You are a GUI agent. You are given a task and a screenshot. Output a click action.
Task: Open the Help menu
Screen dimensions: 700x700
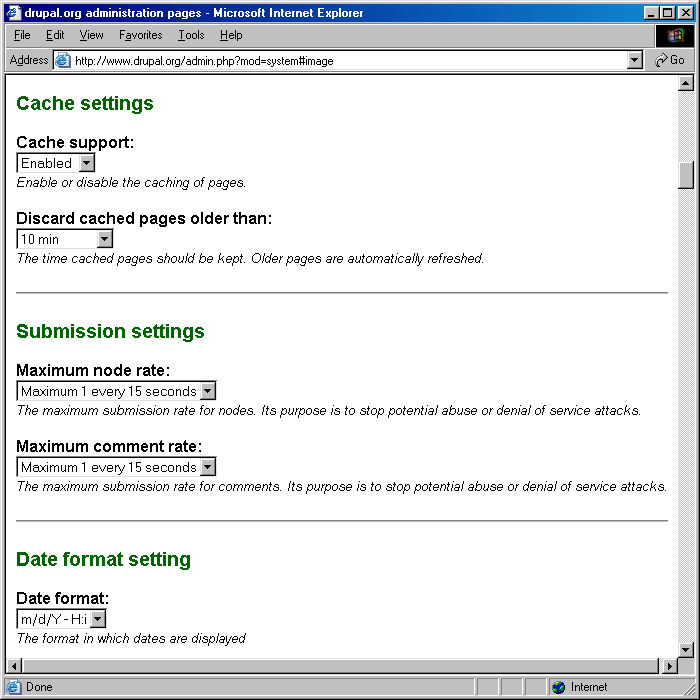coord(231,35)
